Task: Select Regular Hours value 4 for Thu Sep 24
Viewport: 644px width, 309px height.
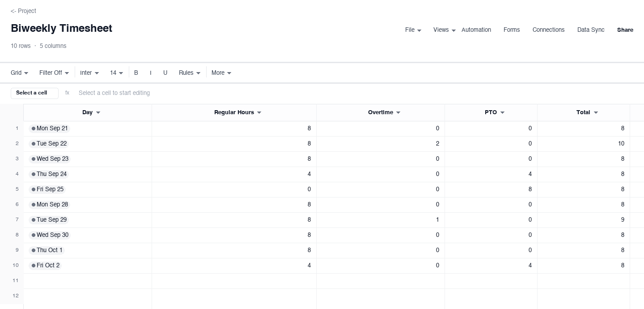Action: click(234, 174)
